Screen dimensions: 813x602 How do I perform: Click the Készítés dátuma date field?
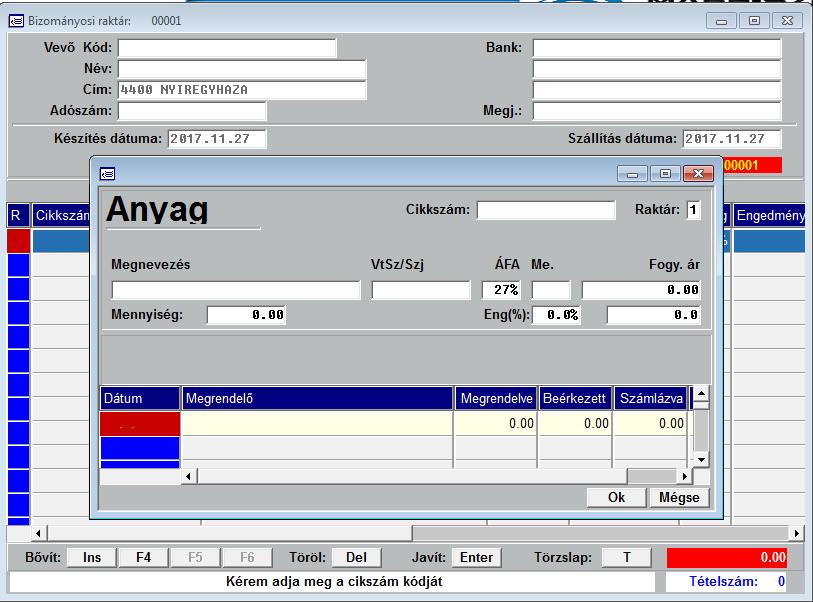(217, 139)
